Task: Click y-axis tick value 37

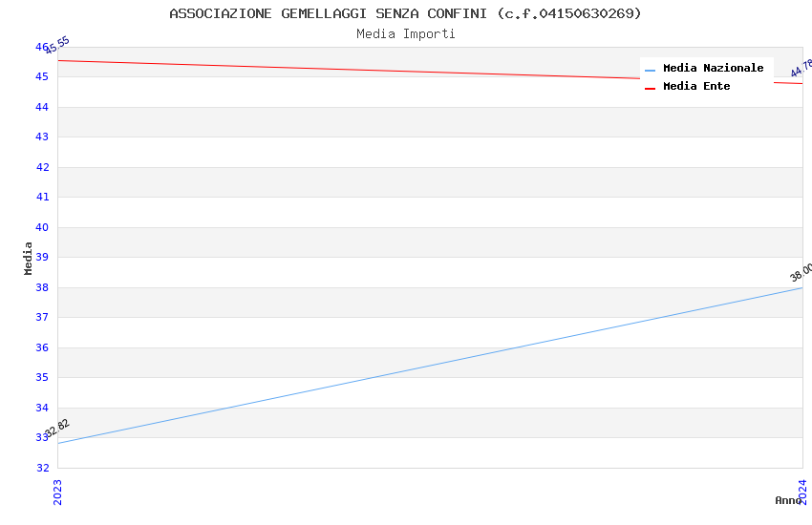Action: (42, 317)
